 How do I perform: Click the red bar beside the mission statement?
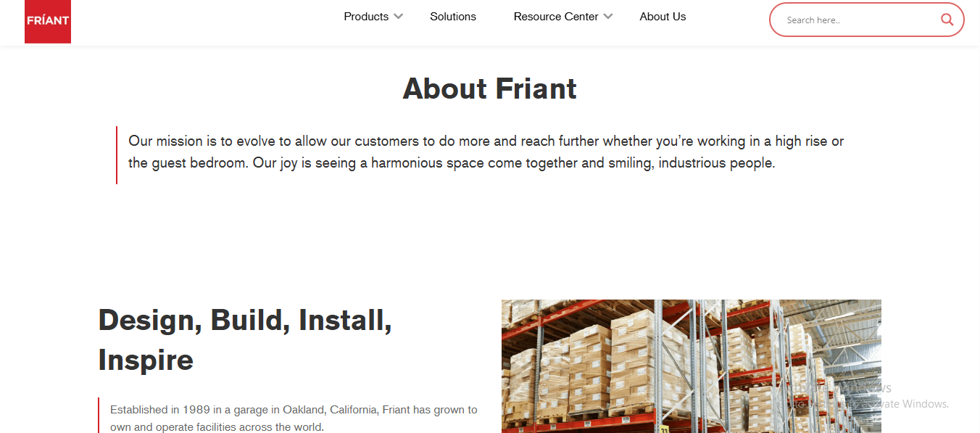[x=117, y=154]
